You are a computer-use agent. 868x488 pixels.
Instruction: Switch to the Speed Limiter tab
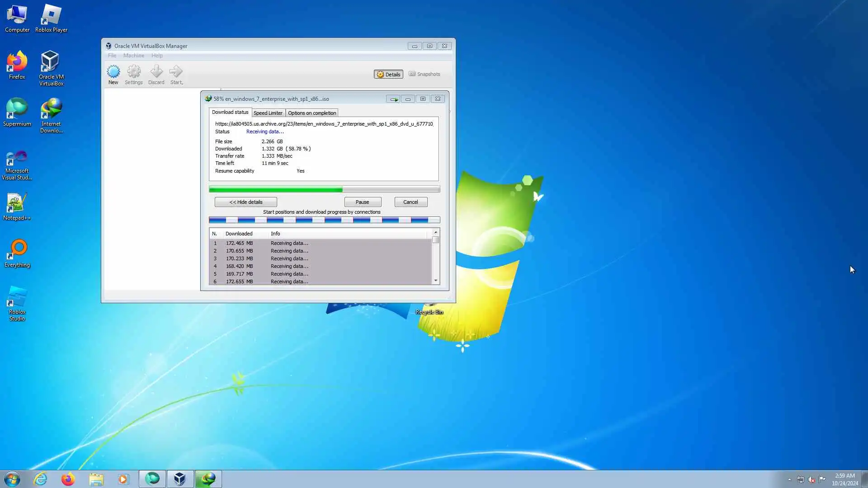pos(268,113)
